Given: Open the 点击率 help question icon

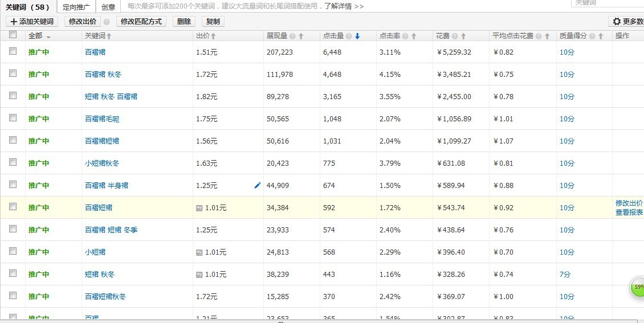Looking at the screenshot, I should 405,36.
